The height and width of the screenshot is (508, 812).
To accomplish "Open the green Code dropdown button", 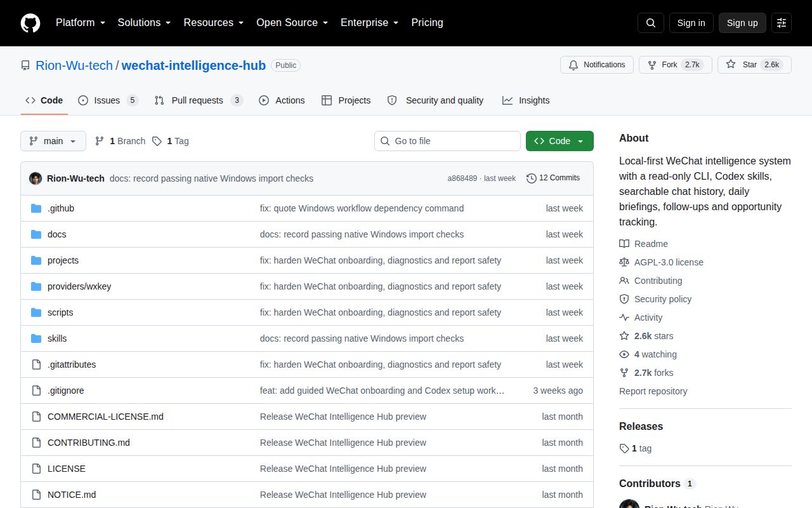I will point(560,141).
